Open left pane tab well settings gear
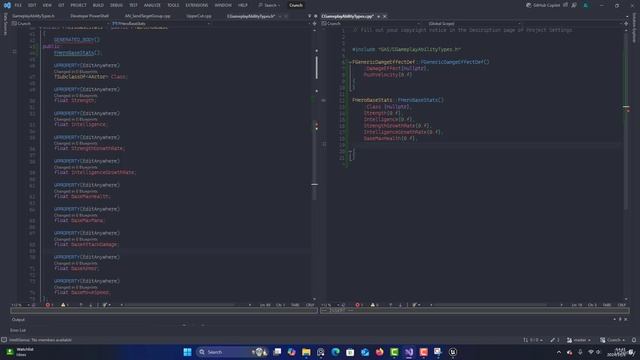 (316, 16)
